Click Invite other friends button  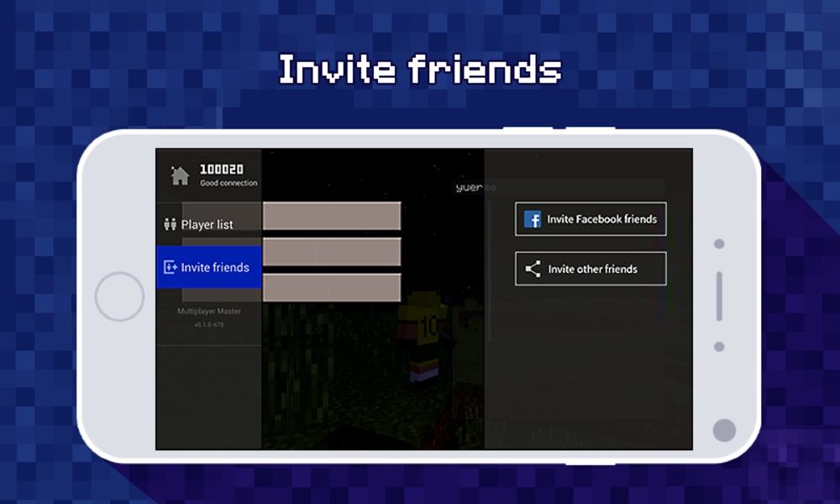(x=591, y=268)
